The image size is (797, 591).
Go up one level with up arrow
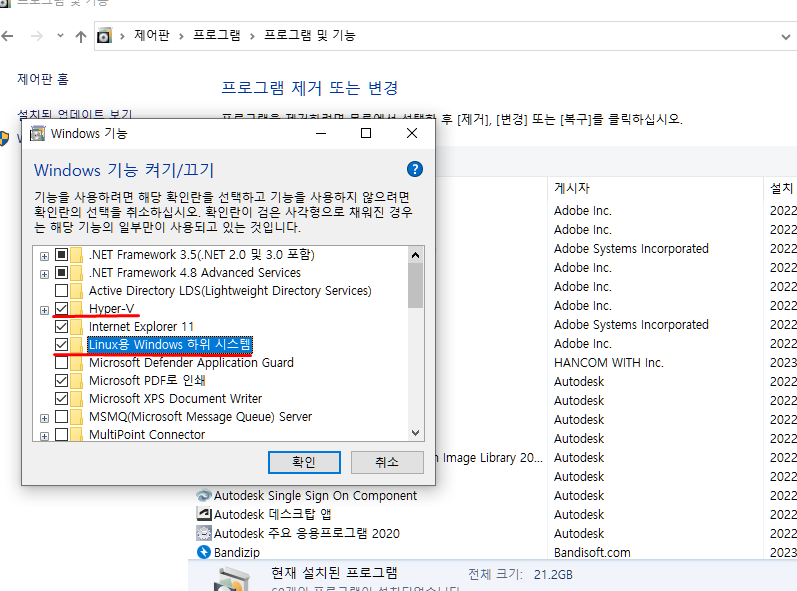[80, 36]
